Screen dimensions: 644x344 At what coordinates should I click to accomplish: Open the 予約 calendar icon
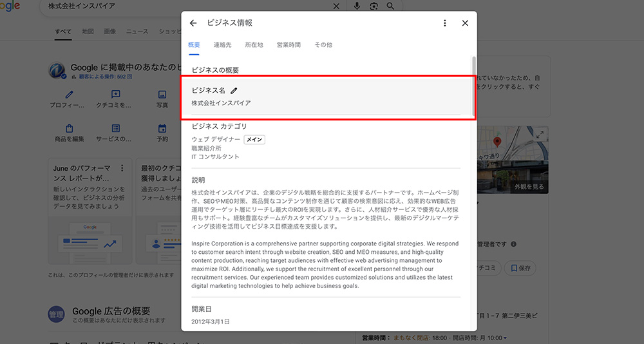point(162,128)
